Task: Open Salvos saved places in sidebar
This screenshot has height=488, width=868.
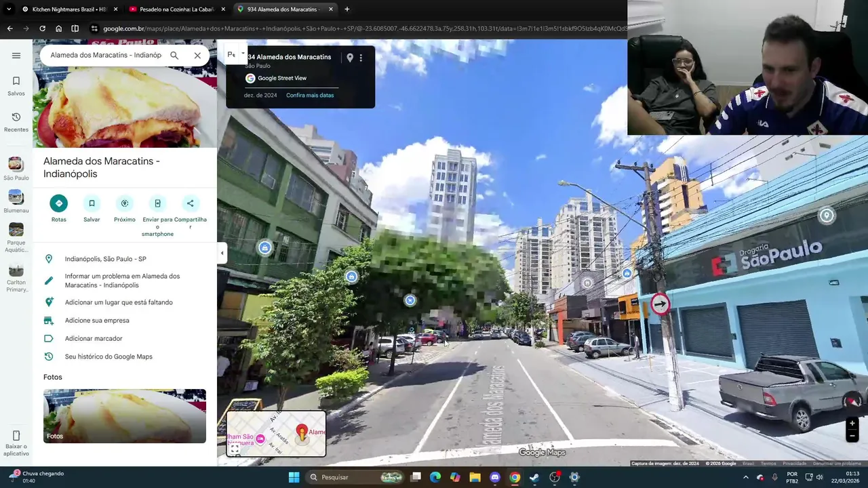Action: (x=16, y=86)
